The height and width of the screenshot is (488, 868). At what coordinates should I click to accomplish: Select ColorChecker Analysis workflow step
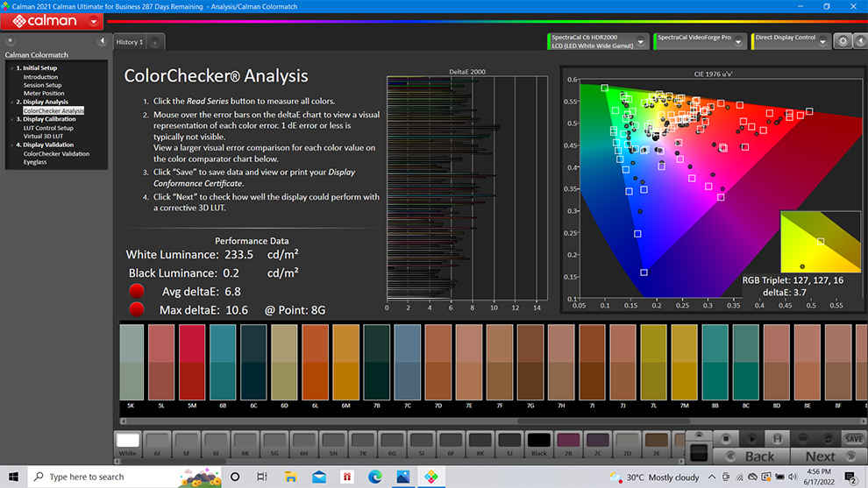53,110
